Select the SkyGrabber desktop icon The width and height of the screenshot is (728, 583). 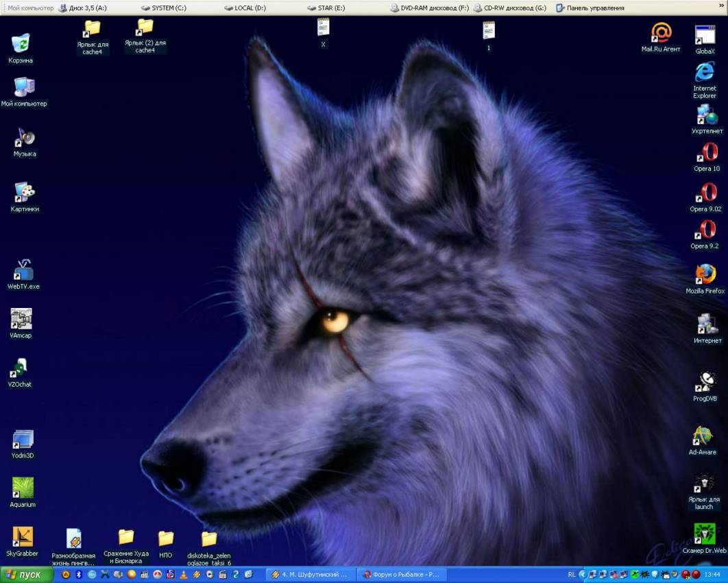(22, 538)
